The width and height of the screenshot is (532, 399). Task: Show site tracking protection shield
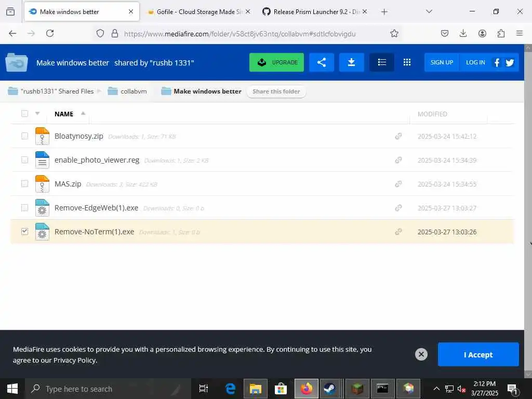pyautogui.click(x=100, y=33)
